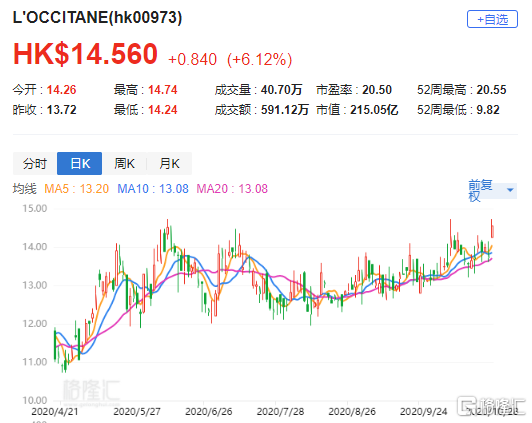
Task: Click the 2020/9/24 date axis label
Action: [423, 412]
